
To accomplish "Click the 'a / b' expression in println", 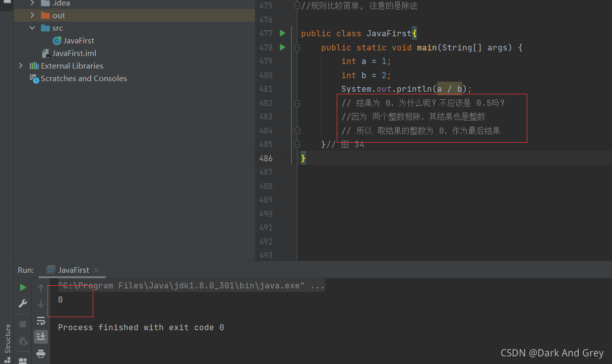I will point(450,89).
